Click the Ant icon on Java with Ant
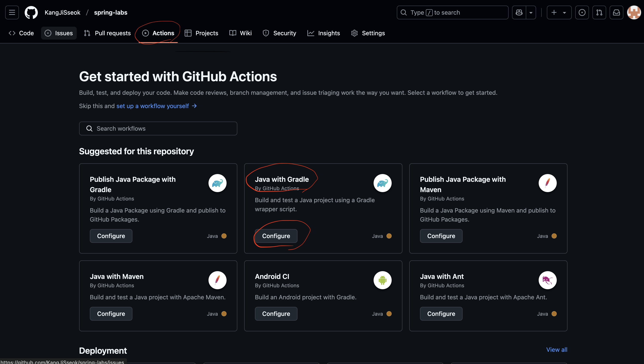The width and height of the screenshot is (644, 364). (x=547, y=280)
